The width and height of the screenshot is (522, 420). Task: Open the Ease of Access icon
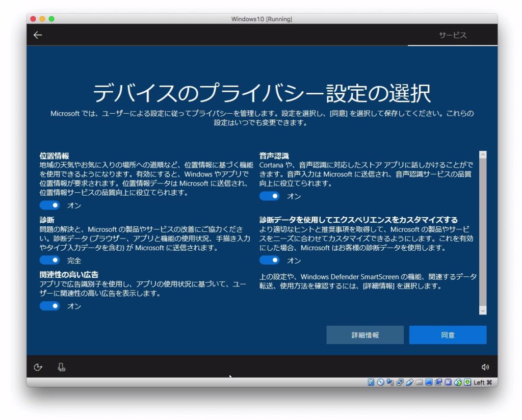pos(38,367)
